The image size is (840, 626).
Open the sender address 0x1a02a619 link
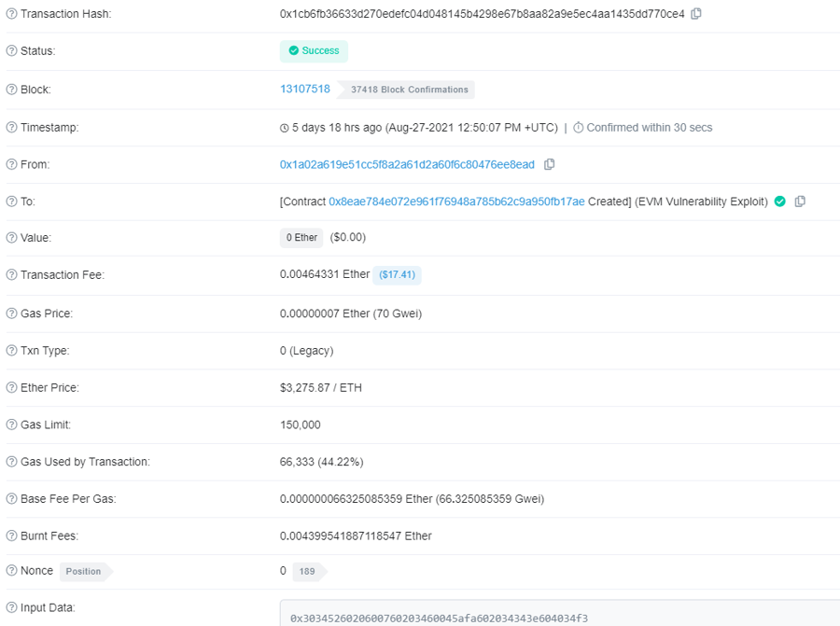(407, 164)
